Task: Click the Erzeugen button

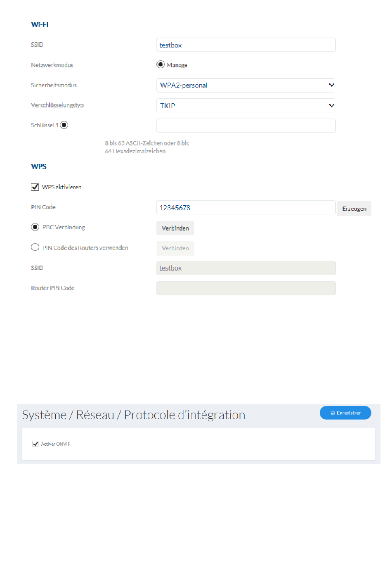Action: [354, 209]
